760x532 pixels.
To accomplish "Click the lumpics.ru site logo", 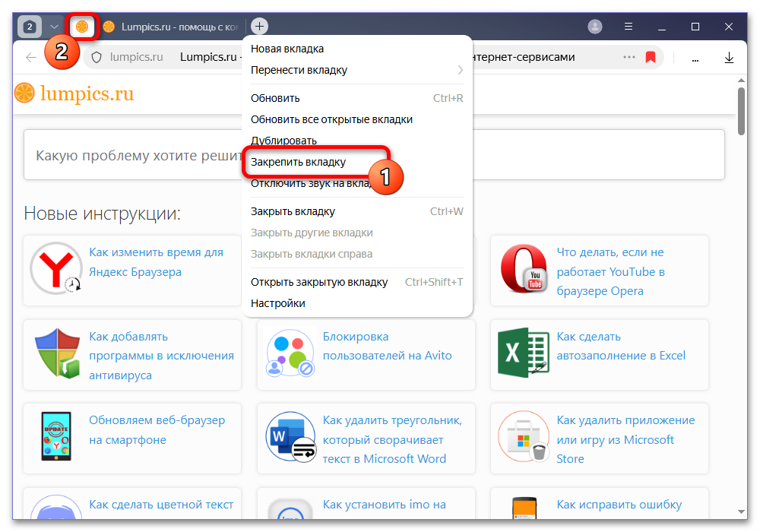I will (x=74, y=93).
